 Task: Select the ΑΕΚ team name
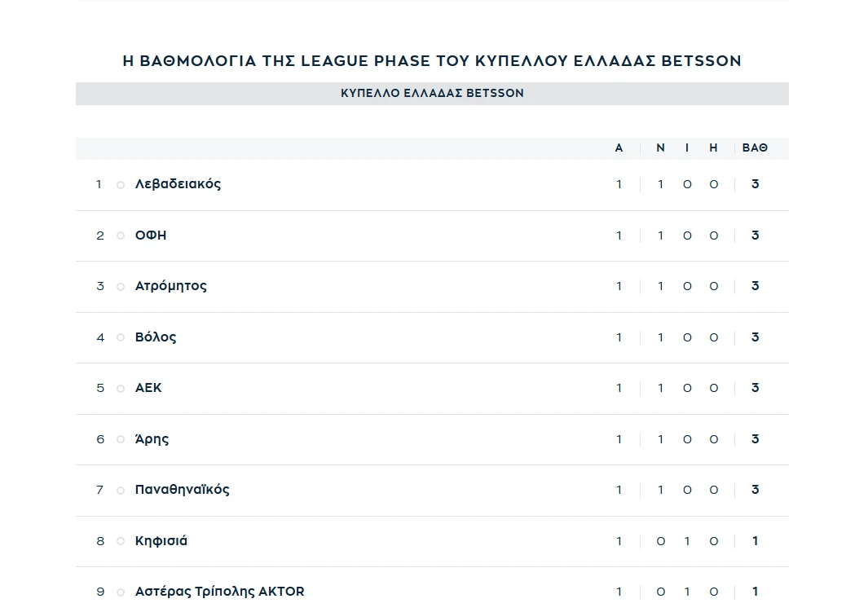pyautogui.click(x=148, y=388)
